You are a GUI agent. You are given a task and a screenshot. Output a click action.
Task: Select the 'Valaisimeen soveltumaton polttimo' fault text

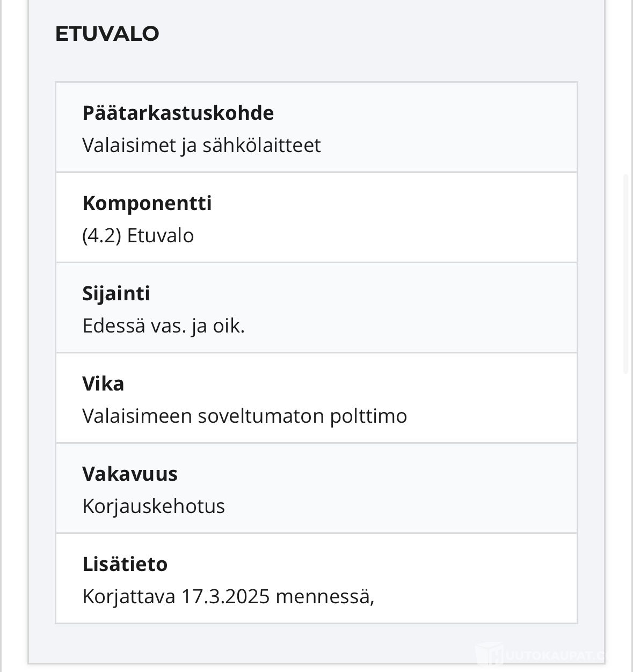(244, 416)
